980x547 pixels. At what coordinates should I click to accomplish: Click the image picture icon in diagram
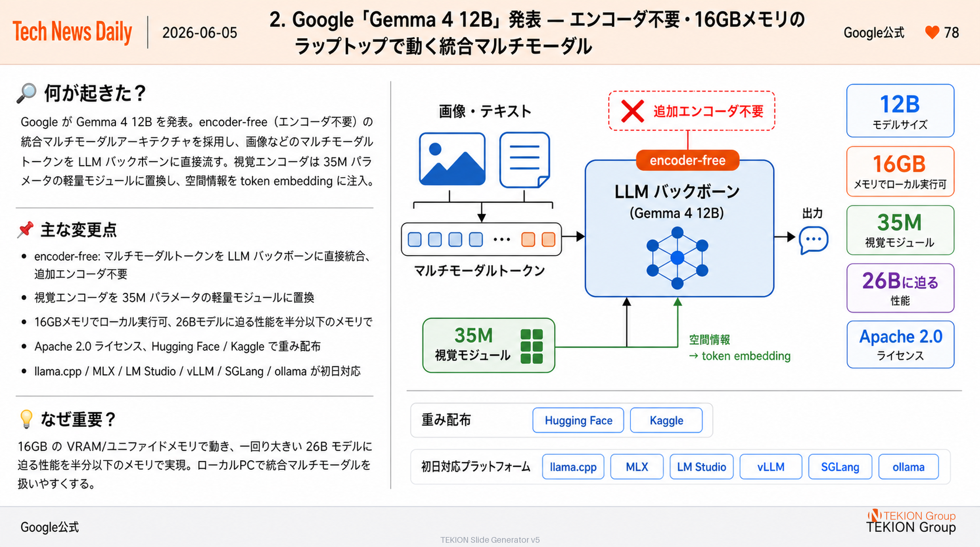click(452, 159)
